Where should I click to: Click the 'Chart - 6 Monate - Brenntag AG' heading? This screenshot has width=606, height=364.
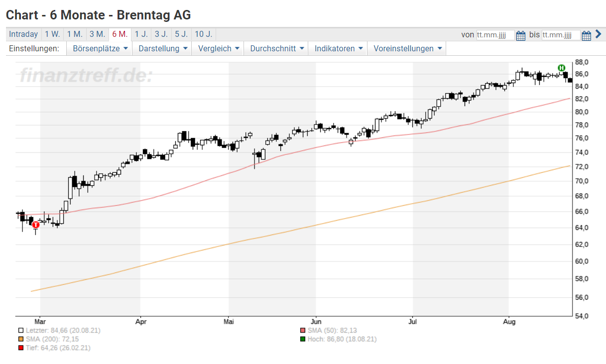(x=99, y=15)
